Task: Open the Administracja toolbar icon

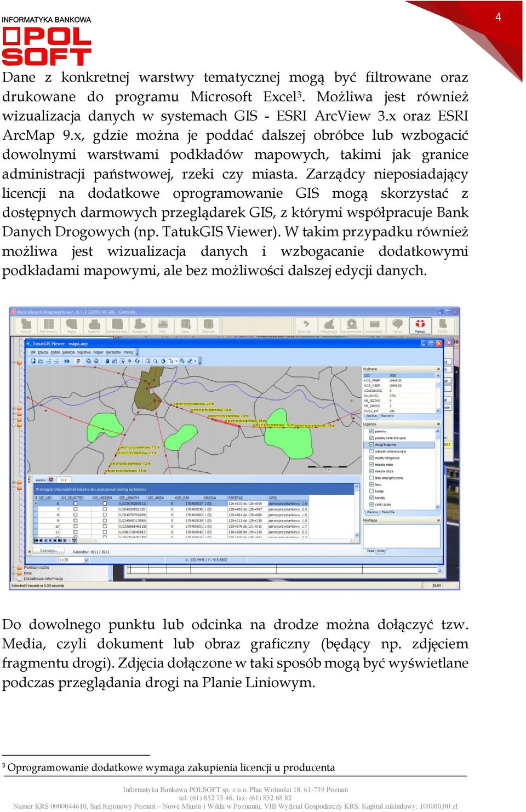Action: [x=117, y=325]
